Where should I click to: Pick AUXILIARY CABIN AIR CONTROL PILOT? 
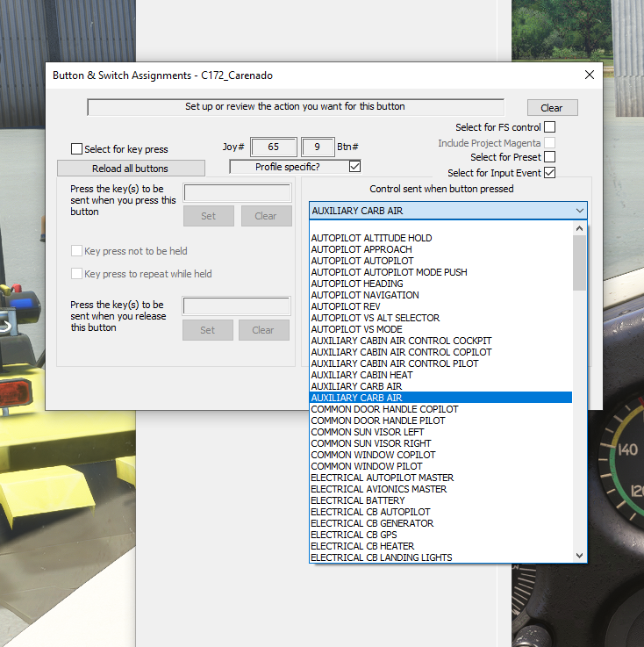point(440,363)
